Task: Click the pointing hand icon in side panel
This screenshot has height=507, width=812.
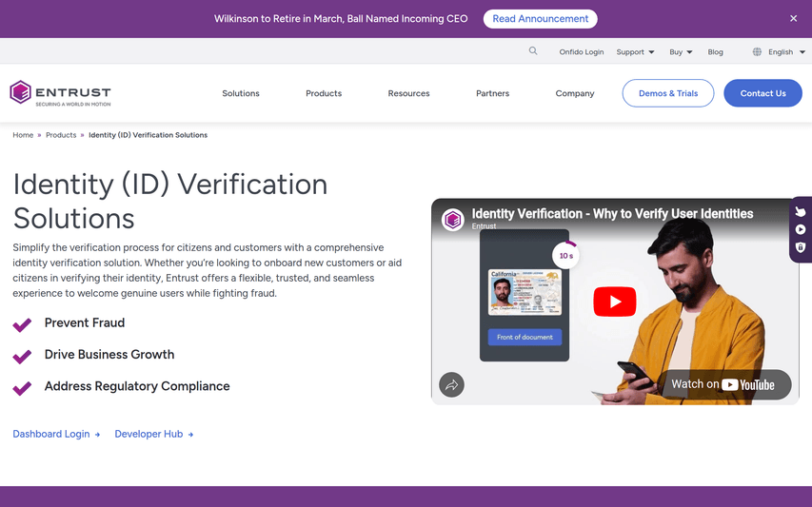Action: [x=801, y=211]
